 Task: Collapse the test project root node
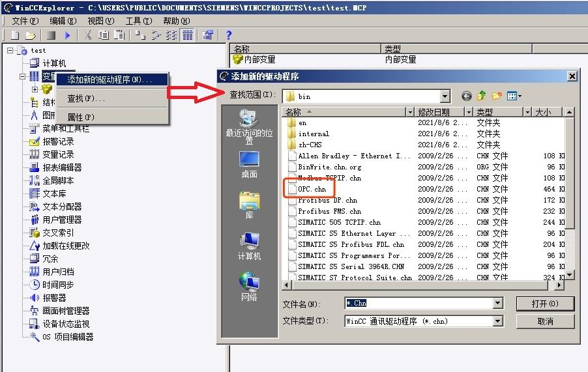(10, 50)
